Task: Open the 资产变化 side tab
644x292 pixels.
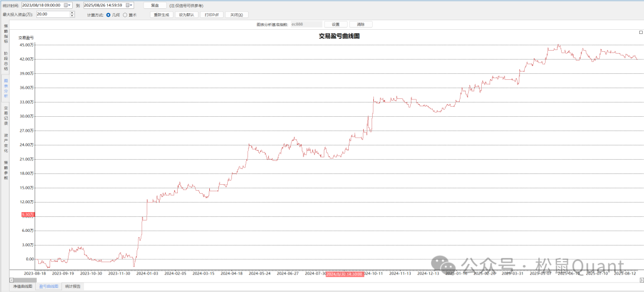Action: 6,142
